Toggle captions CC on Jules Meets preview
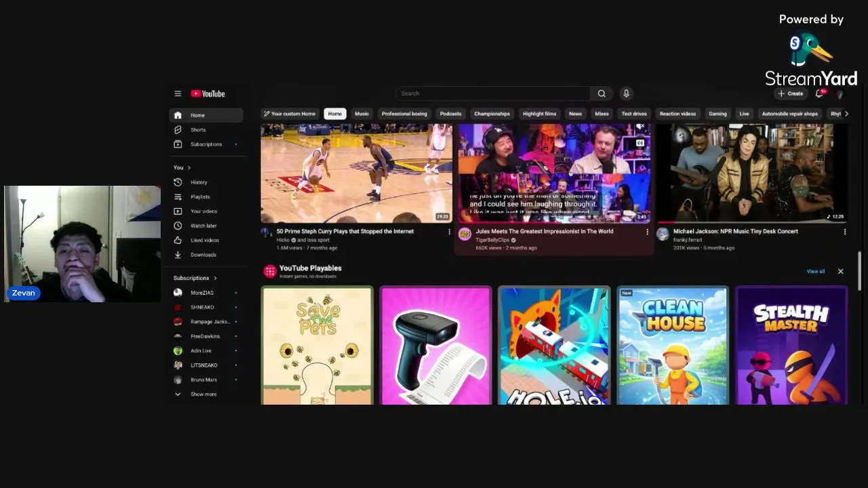Screen dimensions: 868x488 [639, 143]
